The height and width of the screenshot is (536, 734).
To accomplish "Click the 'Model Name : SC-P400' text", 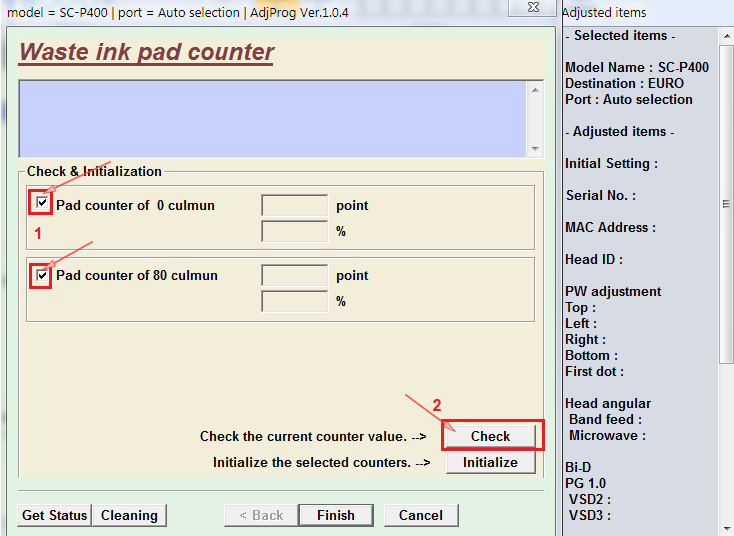I will tap(637, 67).
